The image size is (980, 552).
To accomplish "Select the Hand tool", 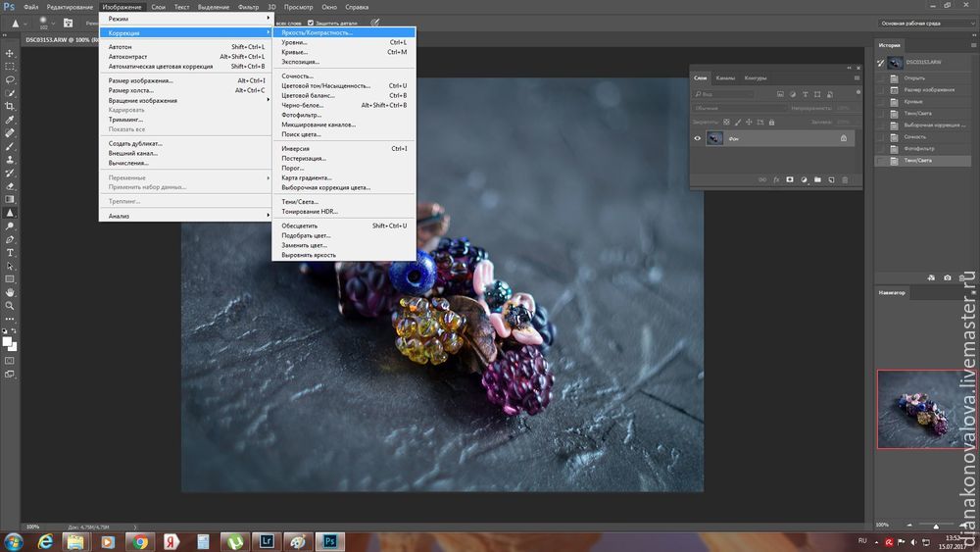I will point(11,291).
